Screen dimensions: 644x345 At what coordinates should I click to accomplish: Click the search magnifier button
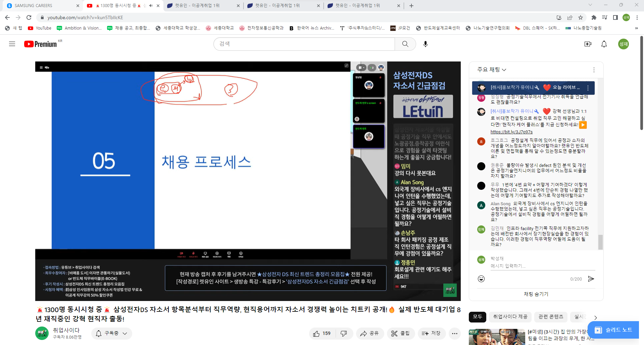(x=405, y=44)
